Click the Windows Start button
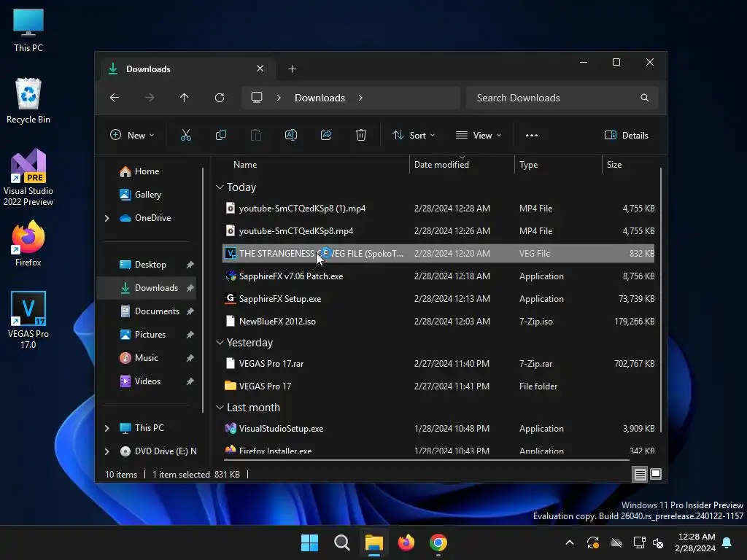This screenshot has height=560, width=747. [x=309, y=542]
